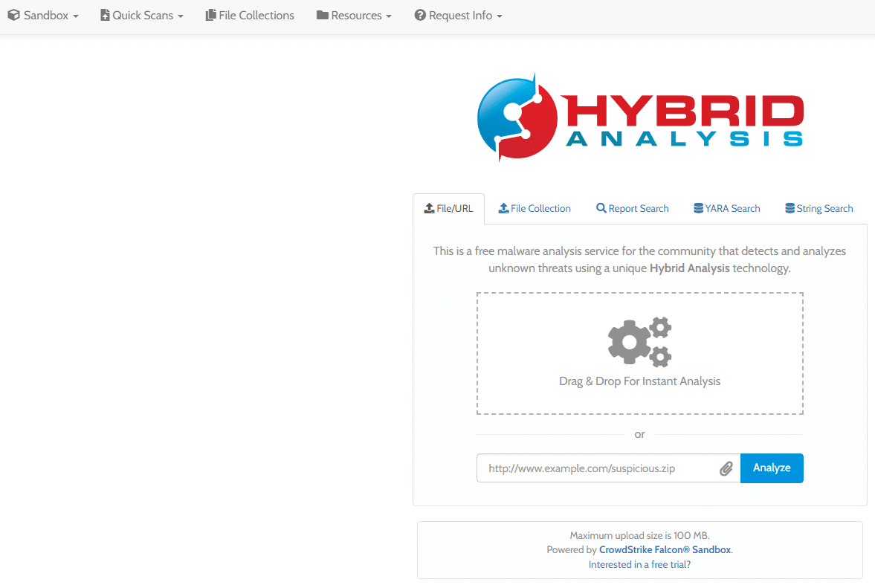The height and width of the screenshot is (588, 875).
Task: Open the String Search tab
Action: click(x=819, y=209)
